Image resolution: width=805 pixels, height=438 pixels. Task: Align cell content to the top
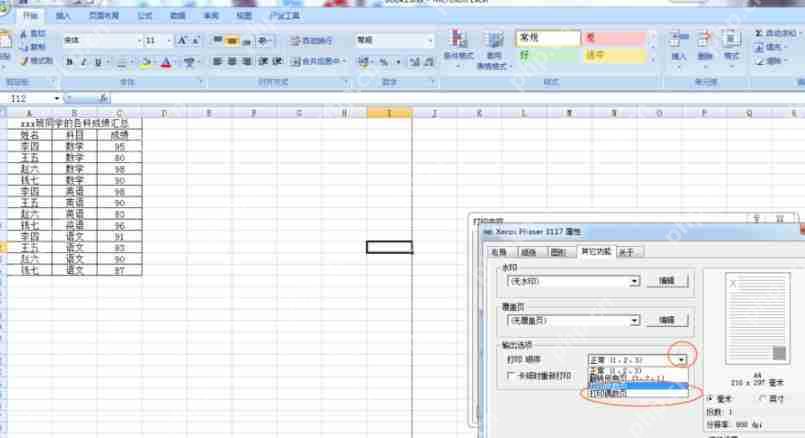[218, 40]
